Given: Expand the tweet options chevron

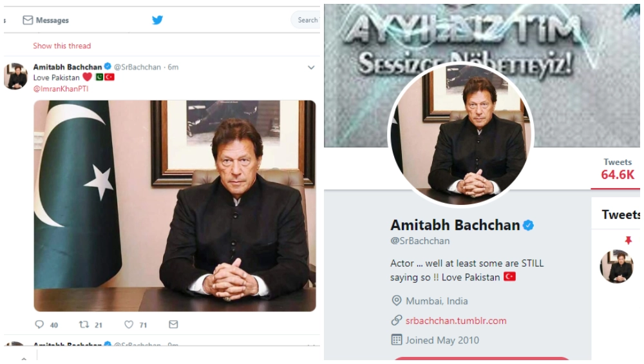Looking at the screenshot, I should pos(311,68).
